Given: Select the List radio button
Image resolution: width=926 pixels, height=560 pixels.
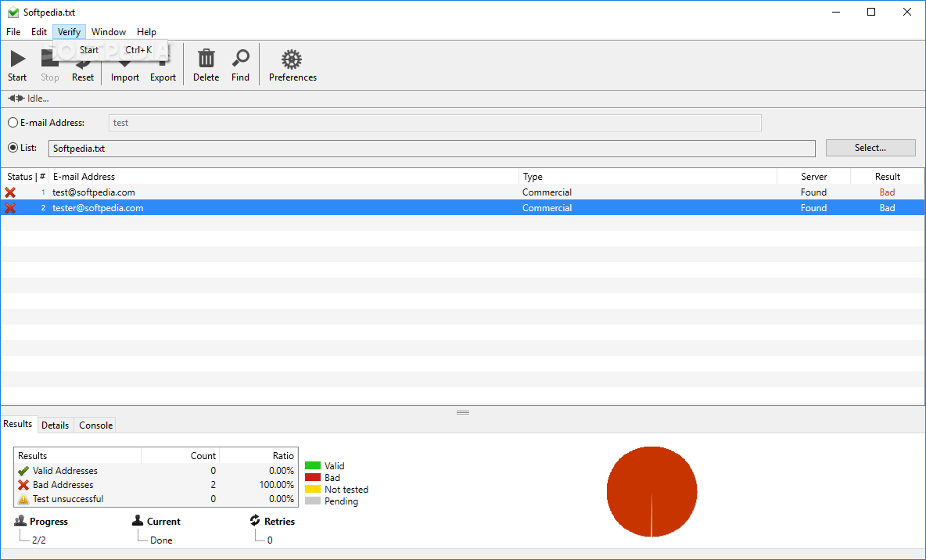Looking at the screenshot, I should click(13, 148).
